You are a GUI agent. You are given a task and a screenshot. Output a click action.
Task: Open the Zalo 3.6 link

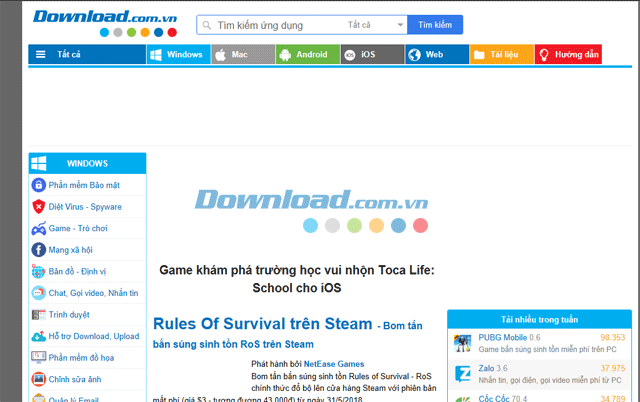[493, 368]
